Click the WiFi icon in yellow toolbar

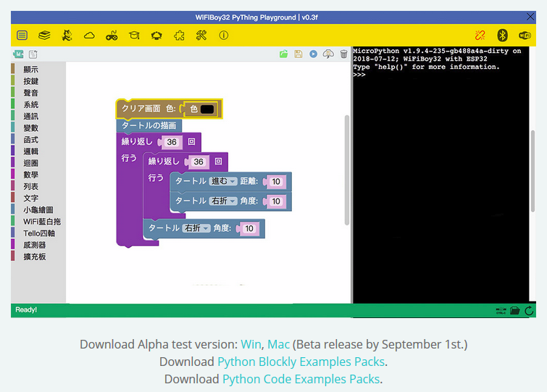pos(525,36)
